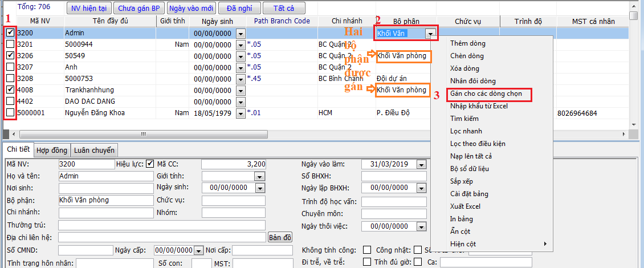
Task: Check the checkbox for employee 4402
Action: [x=10, y=101]
